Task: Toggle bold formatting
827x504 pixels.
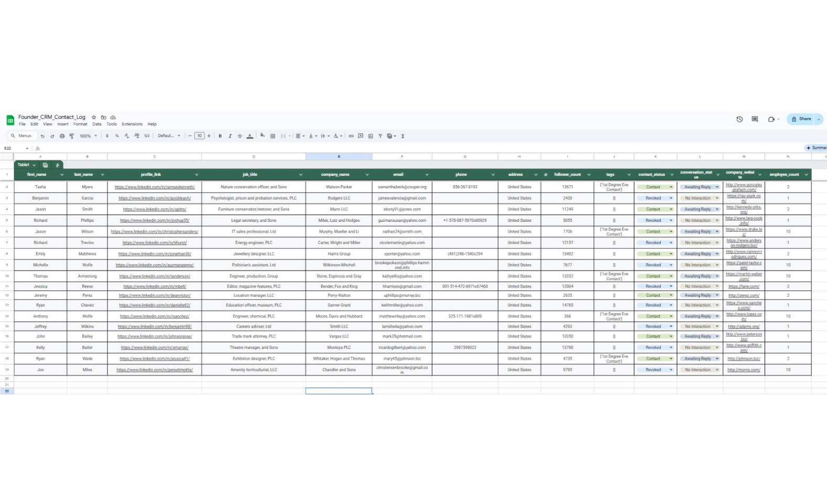Action: click(220, 136)
